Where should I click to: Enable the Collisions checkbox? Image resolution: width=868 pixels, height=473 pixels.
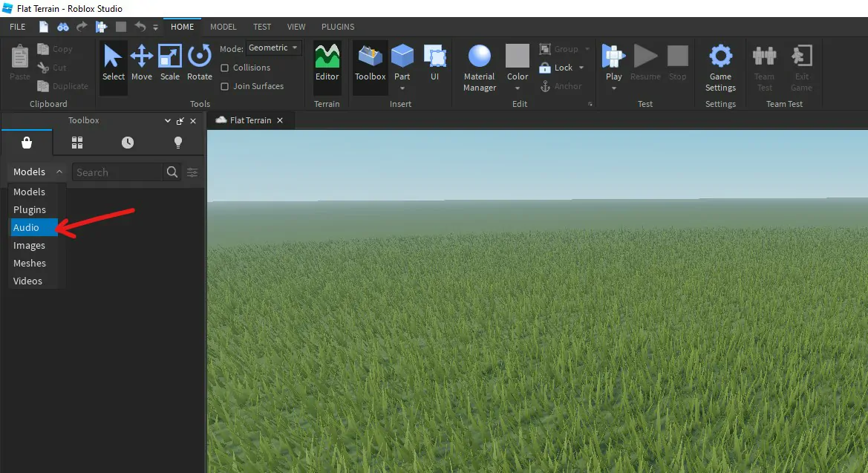coord(225,68)
